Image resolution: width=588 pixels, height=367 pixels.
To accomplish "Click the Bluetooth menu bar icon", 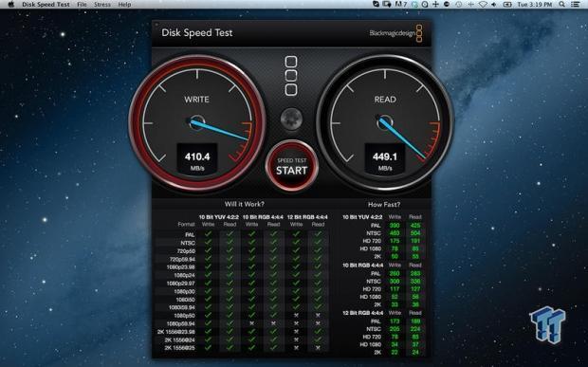I will [471, 5].
